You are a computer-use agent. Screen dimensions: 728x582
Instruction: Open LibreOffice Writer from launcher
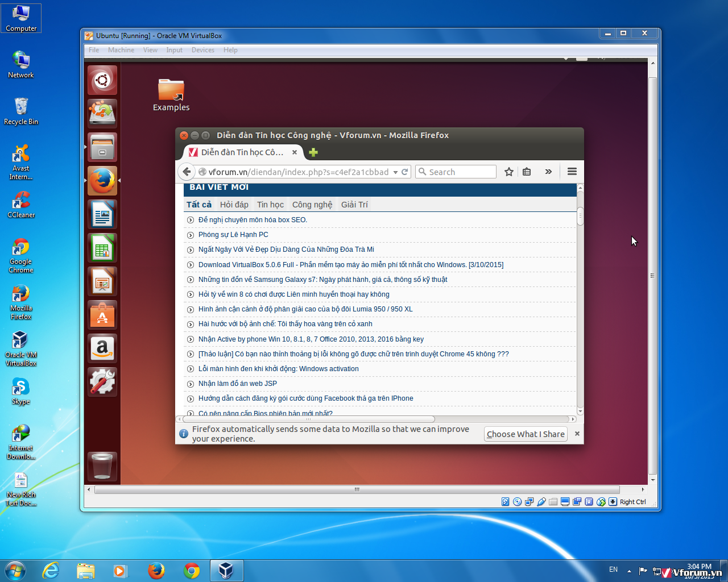pos(102,214)
